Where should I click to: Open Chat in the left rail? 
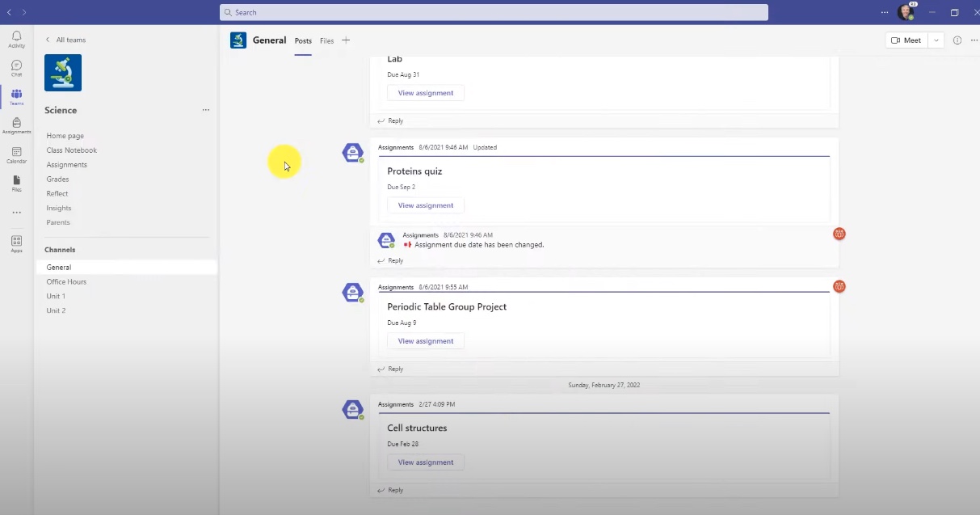[16, 68]
